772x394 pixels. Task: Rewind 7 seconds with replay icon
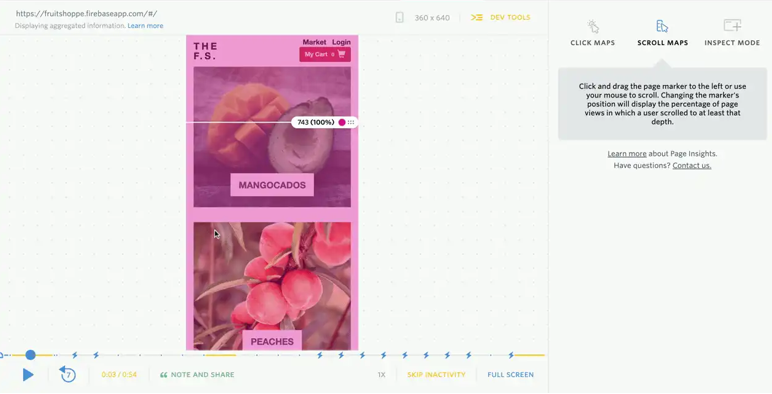click(67, 374)
